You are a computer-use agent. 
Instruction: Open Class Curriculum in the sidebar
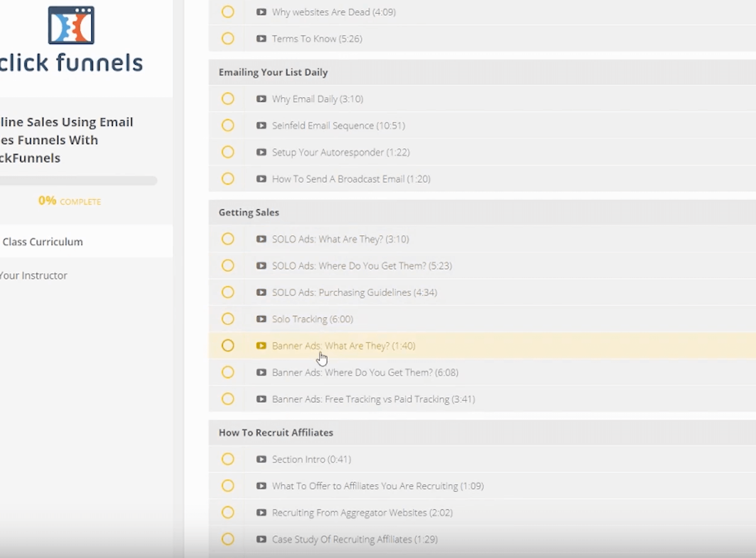point(43,242)
